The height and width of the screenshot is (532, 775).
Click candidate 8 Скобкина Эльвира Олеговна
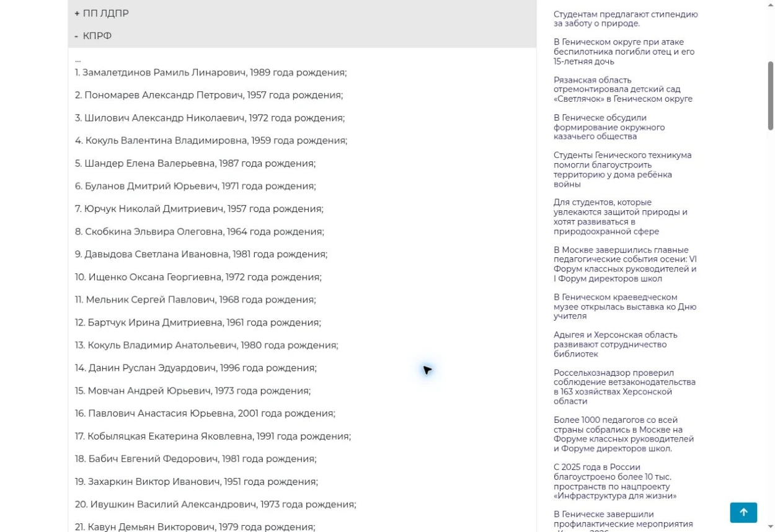coord(200,232)
